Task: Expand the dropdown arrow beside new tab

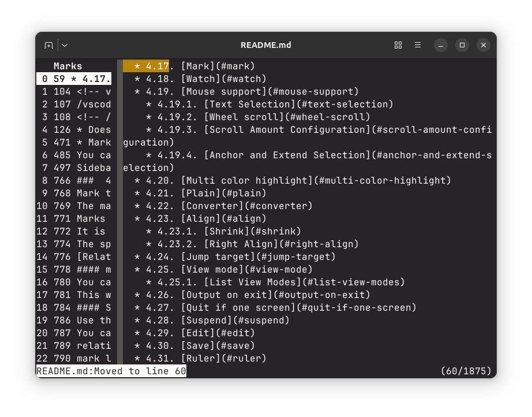Action: coord(65,45)
